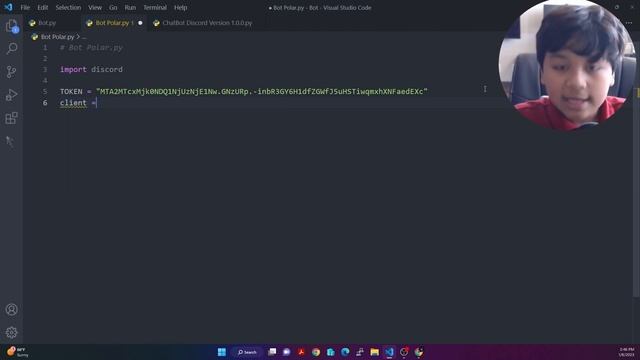Click line number 6 in the gutter
Screen dimensions: 640x360
(45, 103)
